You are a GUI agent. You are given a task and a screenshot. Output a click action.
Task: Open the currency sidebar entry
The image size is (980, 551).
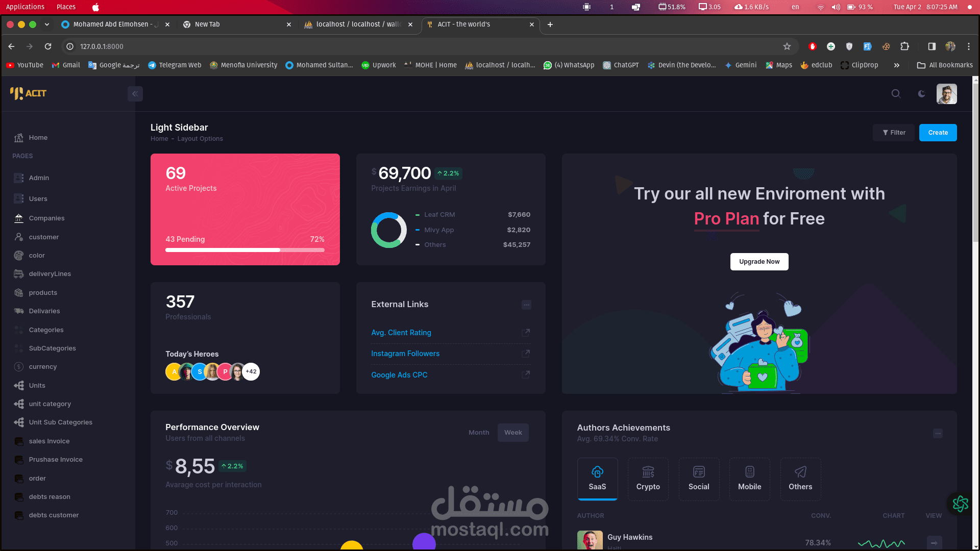point(43,367)
